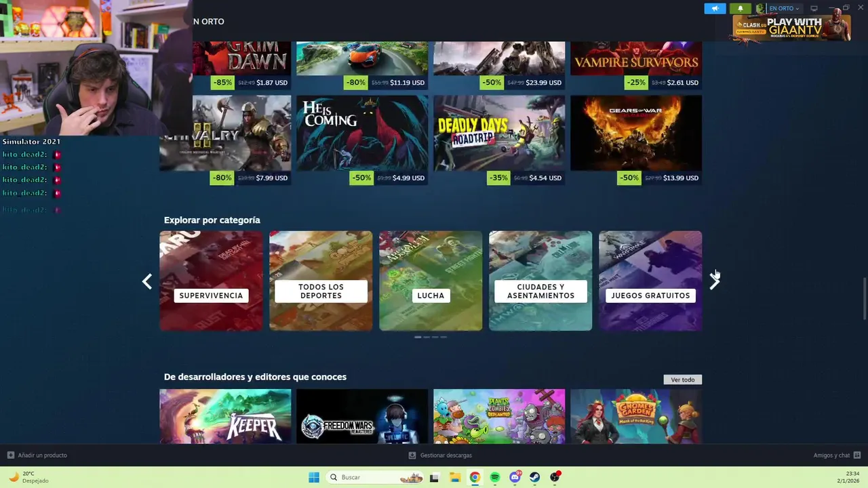Click Deadly Days $4.54 USD price
This screenshot has width=868, height=488.
click(546, 178)
